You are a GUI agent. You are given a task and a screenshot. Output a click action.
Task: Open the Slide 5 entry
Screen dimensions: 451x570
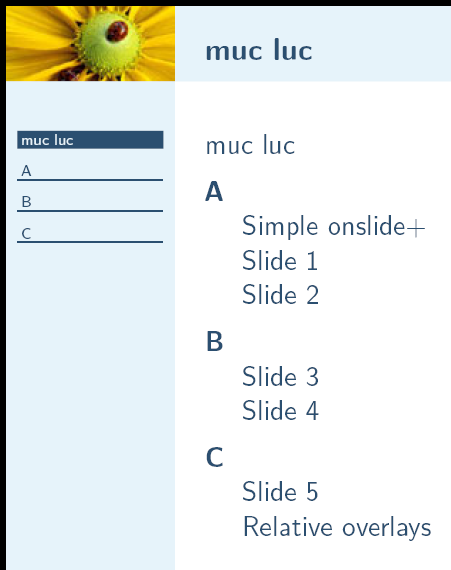pyautogui.click(x=280, y=491)
